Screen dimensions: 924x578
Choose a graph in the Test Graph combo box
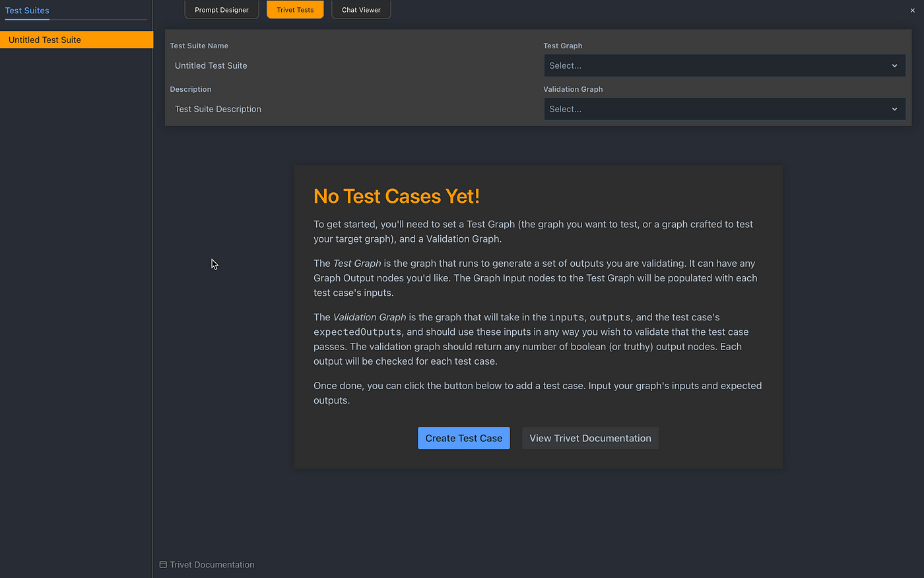click(x=724, y=65)
